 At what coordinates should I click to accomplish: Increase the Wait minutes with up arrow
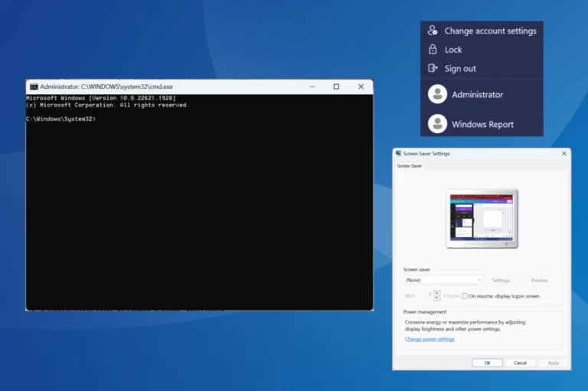point(436,292)
